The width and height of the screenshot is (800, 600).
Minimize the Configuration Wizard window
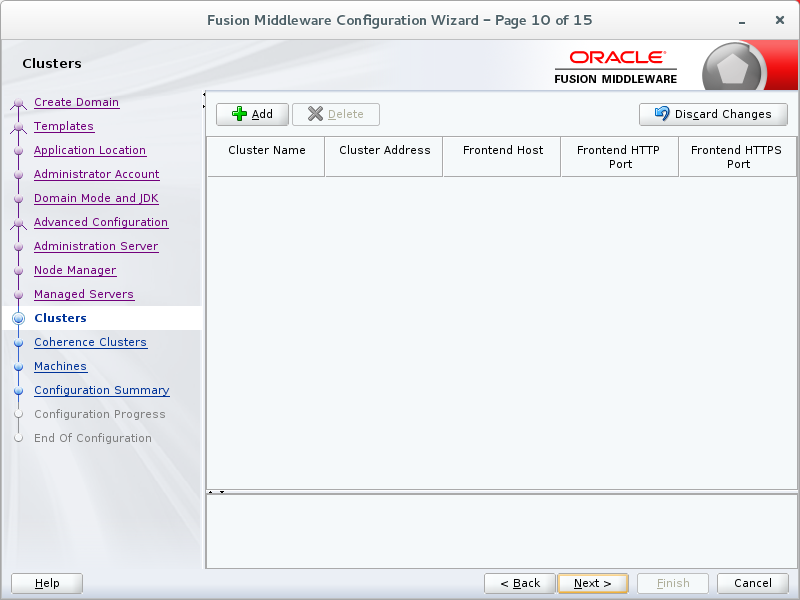tap(742, 21)
